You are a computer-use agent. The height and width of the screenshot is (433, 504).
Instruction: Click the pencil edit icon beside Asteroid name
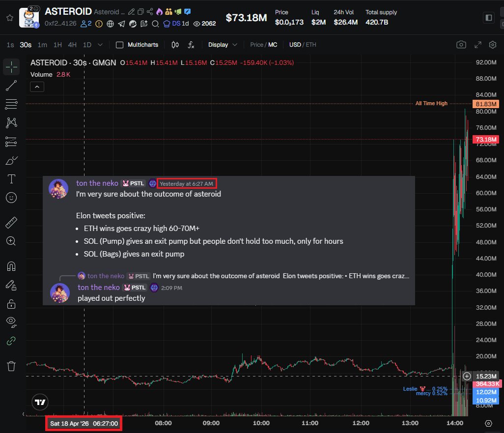tap(131, 12)
